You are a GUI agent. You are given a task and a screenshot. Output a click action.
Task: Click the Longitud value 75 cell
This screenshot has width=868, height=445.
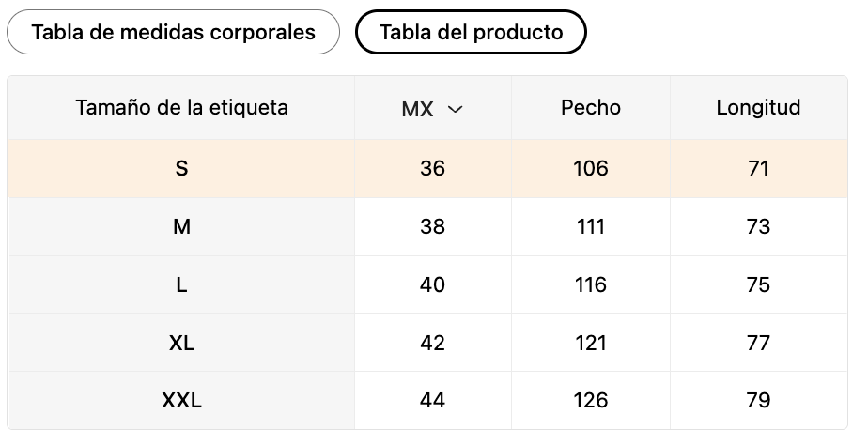click(758, 285)
